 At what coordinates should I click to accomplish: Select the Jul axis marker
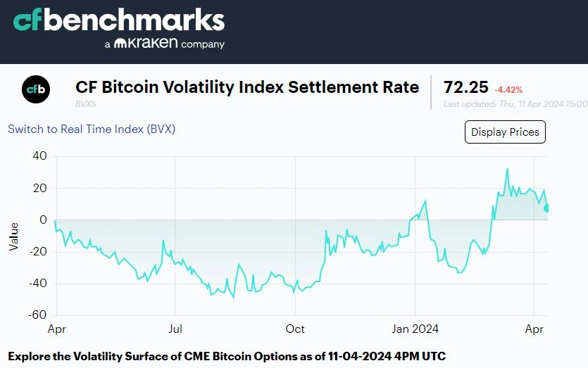[175, 329]
